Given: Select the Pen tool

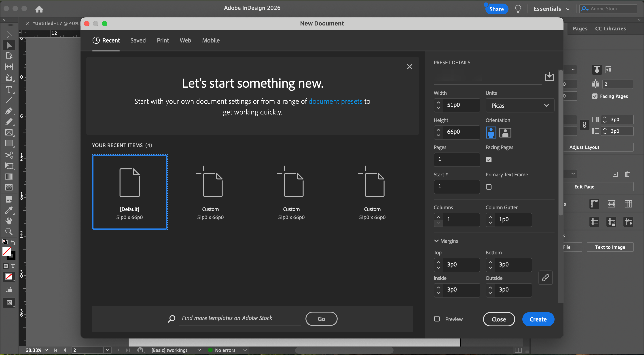Looking at the screenshot, I should click(9, 111).
